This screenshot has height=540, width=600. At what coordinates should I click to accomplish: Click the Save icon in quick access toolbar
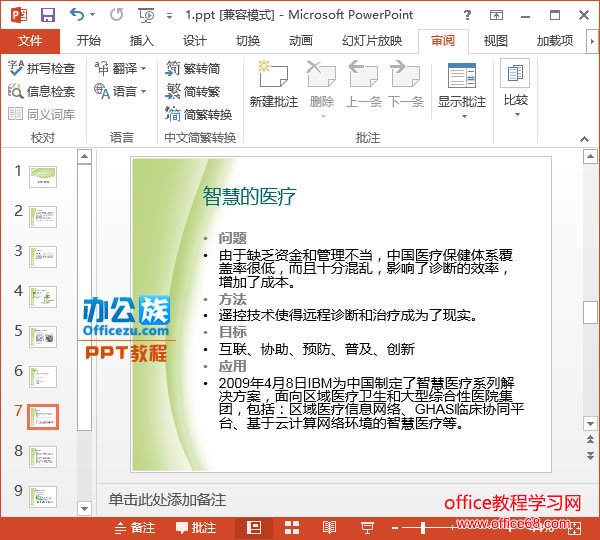tap(47, 14)
